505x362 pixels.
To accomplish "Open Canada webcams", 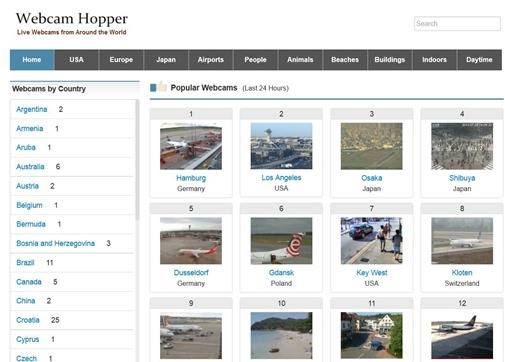I will point(29,282).
